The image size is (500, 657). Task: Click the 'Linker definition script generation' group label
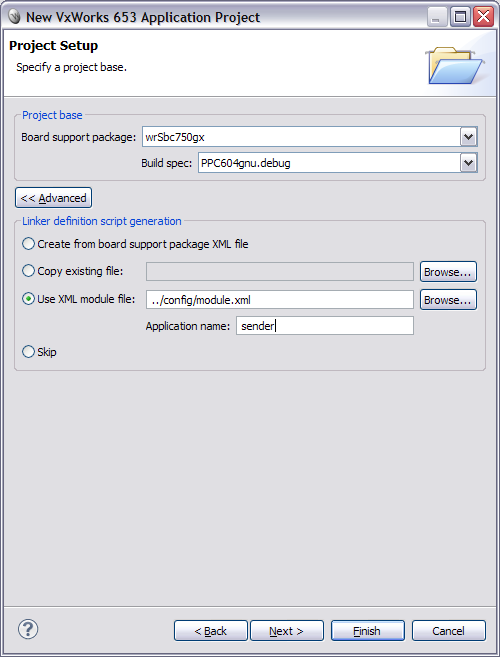[102, 221]
